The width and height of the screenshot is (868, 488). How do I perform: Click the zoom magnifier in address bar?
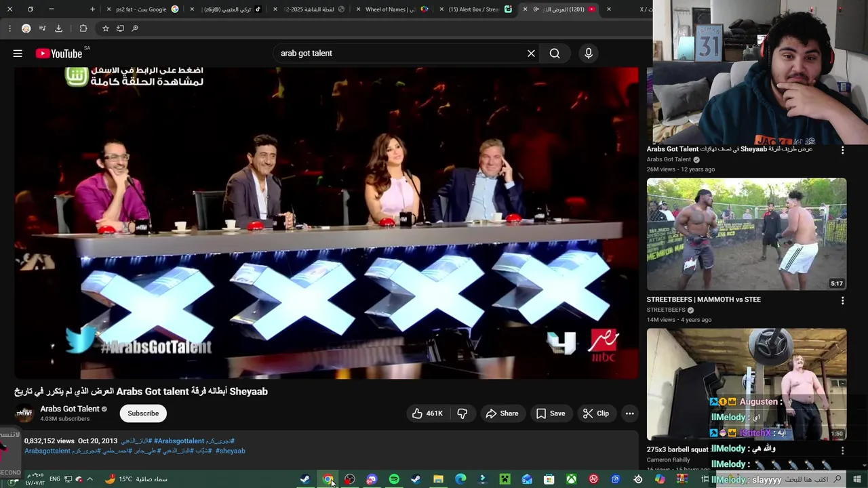135,28
